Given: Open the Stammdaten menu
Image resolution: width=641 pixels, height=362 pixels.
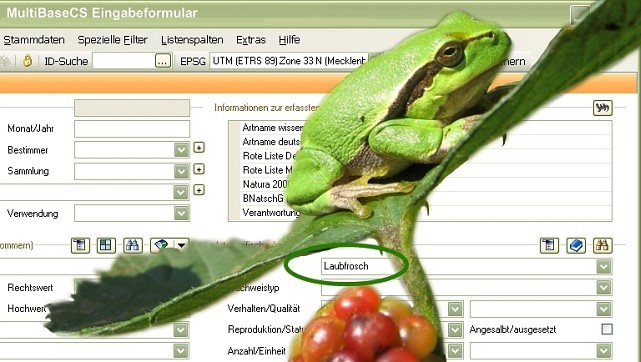Looking at the screenshot, I should click(x=34, y=40).
